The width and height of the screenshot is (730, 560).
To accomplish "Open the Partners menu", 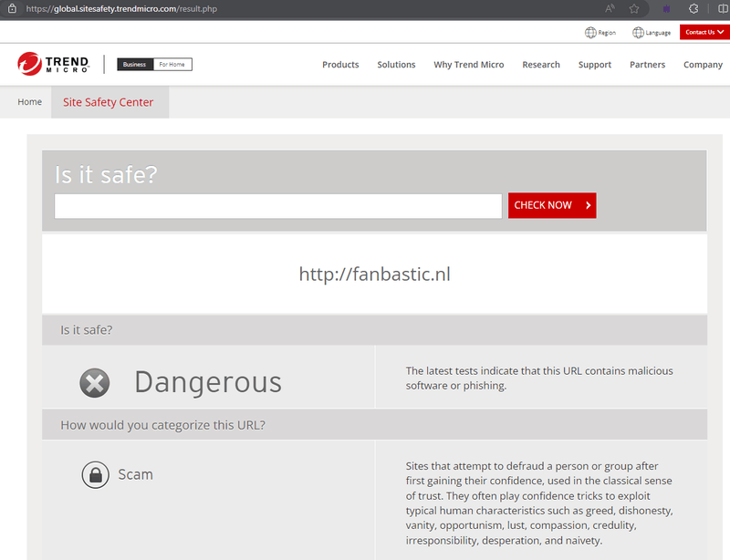I will 647,65.
